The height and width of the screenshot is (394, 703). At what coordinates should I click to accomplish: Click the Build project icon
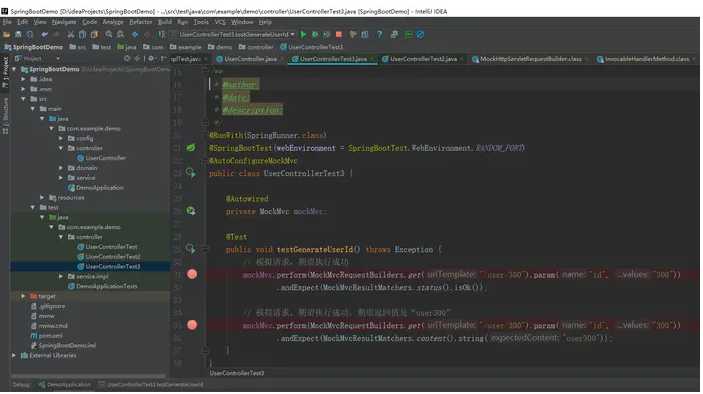tap(161, 35)
